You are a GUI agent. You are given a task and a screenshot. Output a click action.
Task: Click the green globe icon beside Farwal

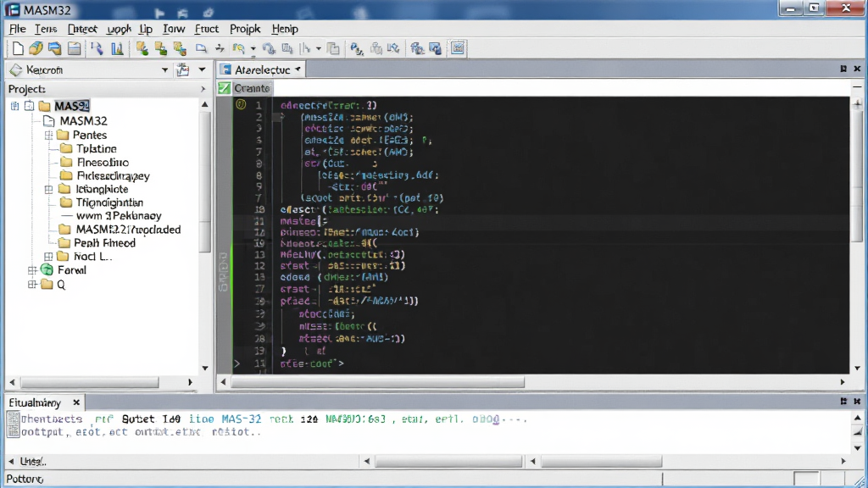tap(47, 270)
